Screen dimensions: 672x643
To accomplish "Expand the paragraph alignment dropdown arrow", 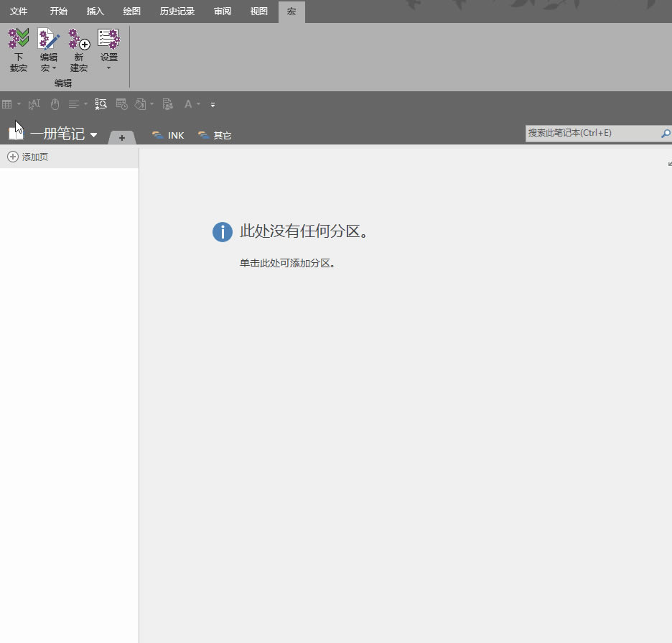I will (x=85, y=103).
